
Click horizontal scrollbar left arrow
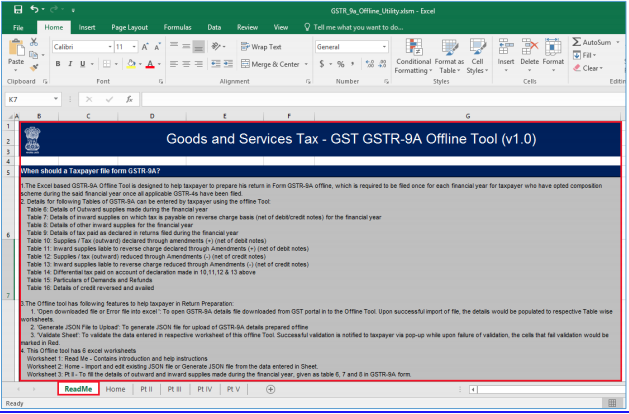pyautogui.click(x=473, y=389)
